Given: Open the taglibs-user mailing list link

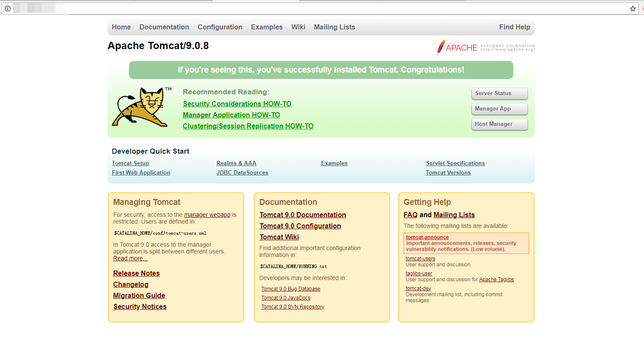Looking at the screenshot, I should tap(419, 274).
